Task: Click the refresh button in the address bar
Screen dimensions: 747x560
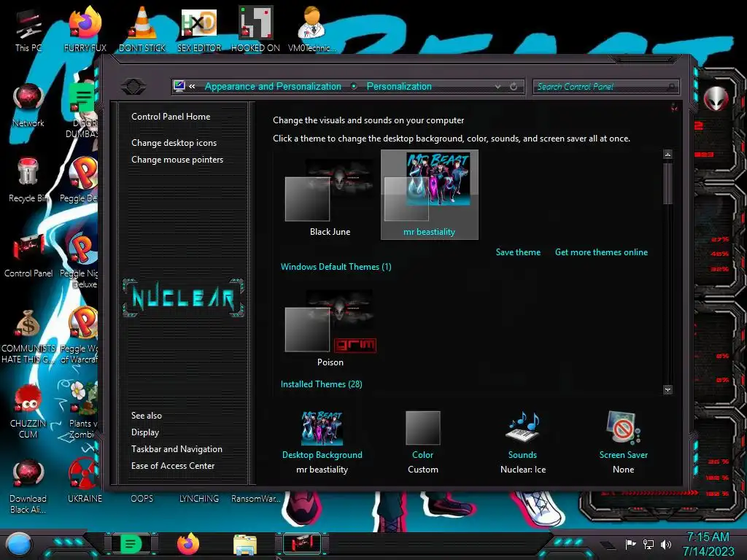Action: [514, 87]
